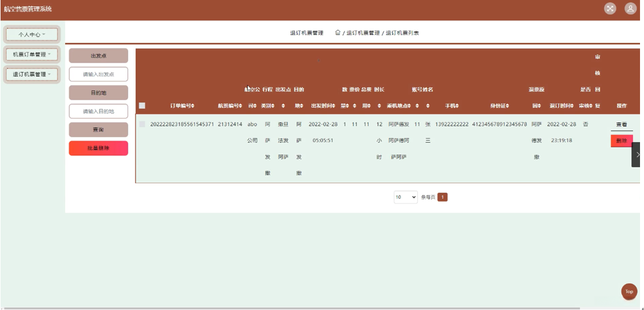Click flight number 21312414 cell
644x310 pixels.
(230, 124)
